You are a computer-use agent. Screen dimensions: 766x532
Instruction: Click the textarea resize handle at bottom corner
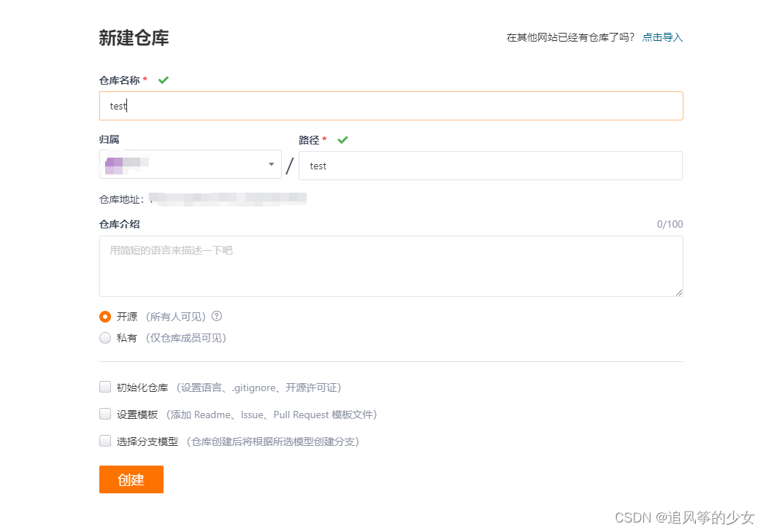[680, 294]
